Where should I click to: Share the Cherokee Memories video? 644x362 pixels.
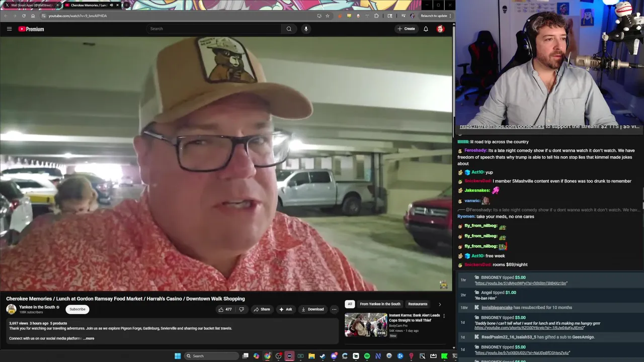(262, 309)
